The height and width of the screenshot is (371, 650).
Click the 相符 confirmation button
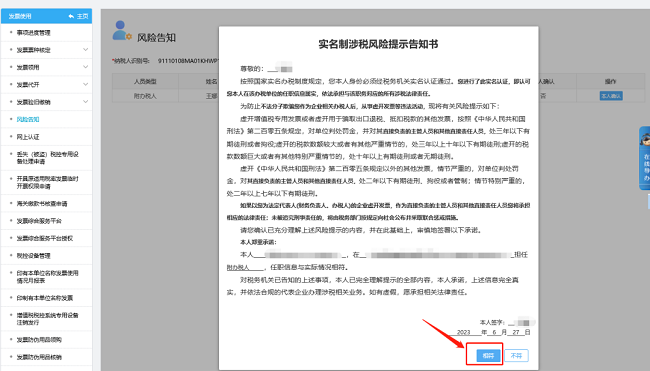488,355
